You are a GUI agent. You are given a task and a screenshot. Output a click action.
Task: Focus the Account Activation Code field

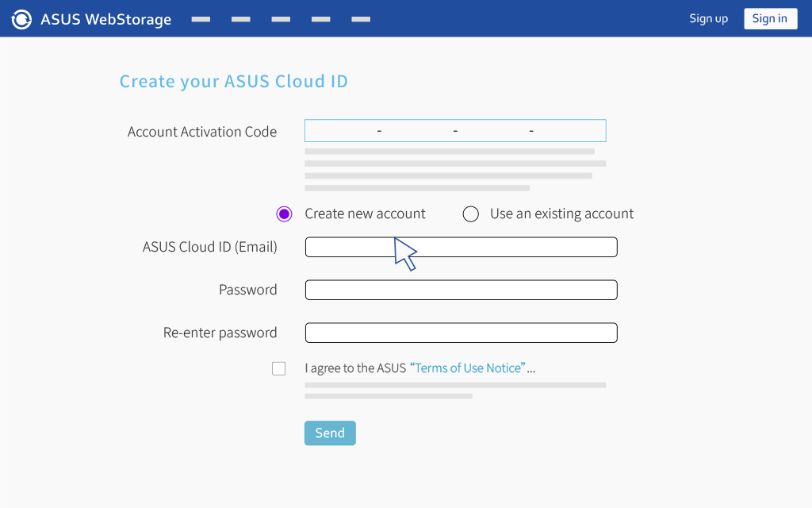click(x=455, y=131)
